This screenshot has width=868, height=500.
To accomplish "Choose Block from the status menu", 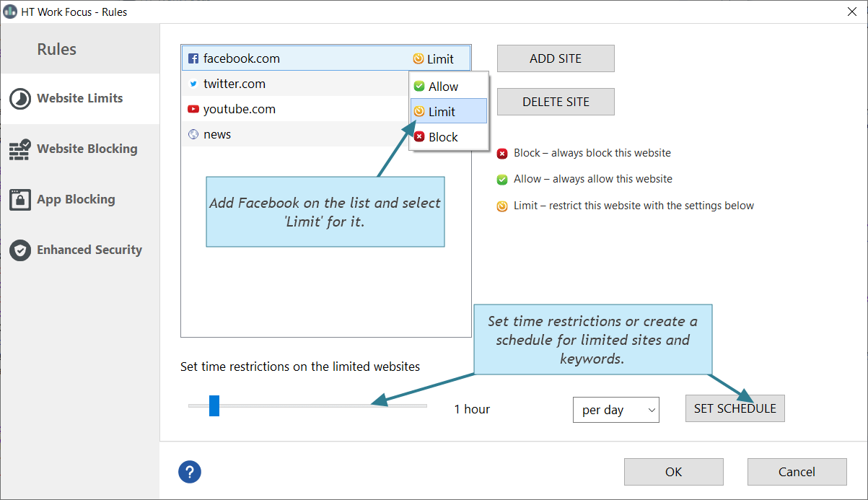I will coord(449,136).
